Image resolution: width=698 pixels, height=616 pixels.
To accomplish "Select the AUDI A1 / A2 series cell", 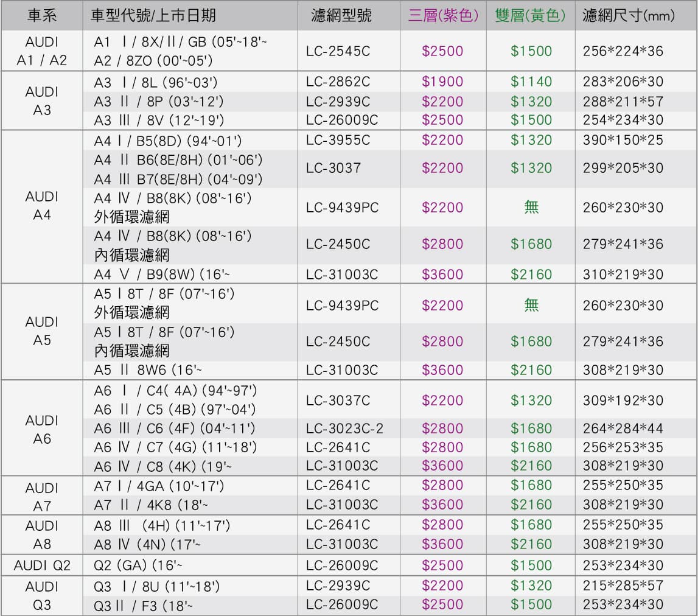I will click(42, 51).
